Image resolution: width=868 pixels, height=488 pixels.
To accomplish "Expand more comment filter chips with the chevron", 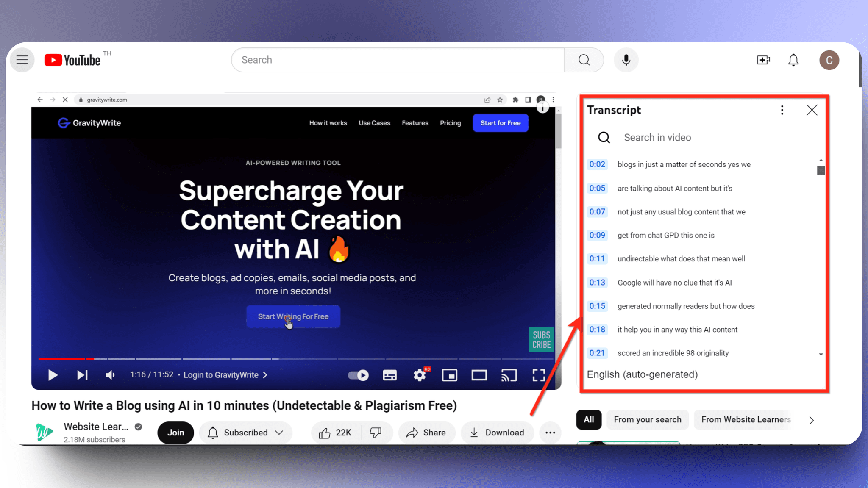I will (x=812, y=420).
